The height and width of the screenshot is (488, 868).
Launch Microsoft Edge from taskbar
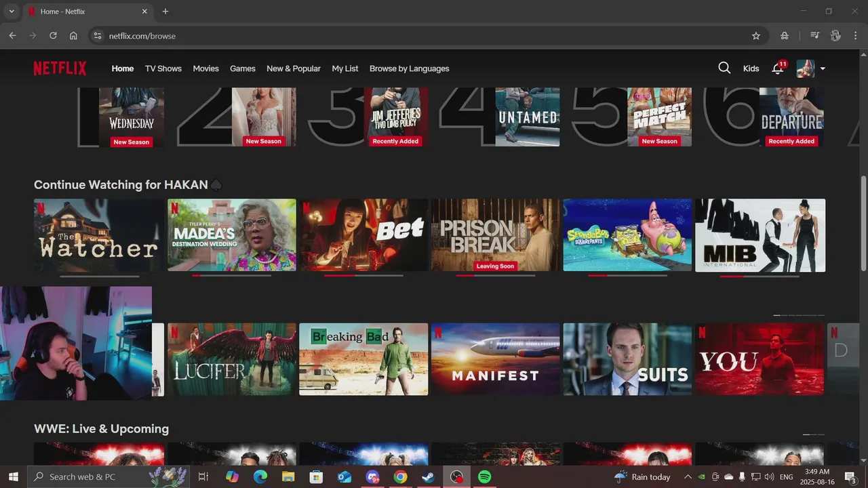click(260, 476)
